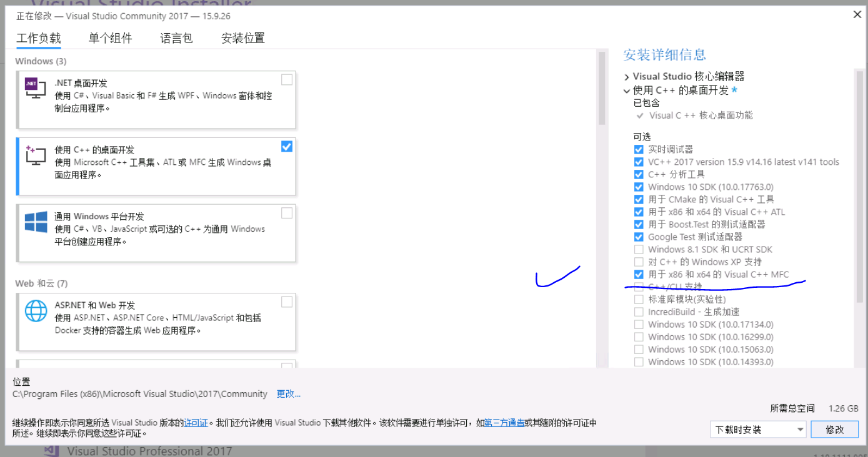Click the 修改 button

[x=834, y=430]
